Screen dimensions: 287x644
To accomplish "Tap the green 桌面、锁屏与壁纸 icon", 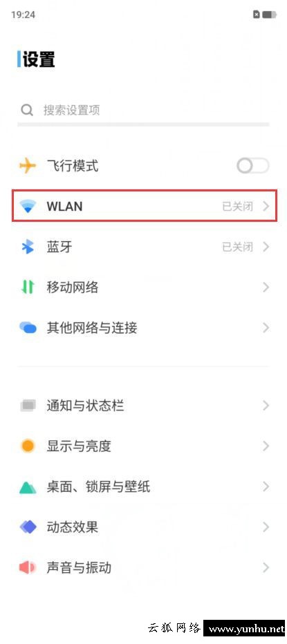I will (x=28, y=487).
